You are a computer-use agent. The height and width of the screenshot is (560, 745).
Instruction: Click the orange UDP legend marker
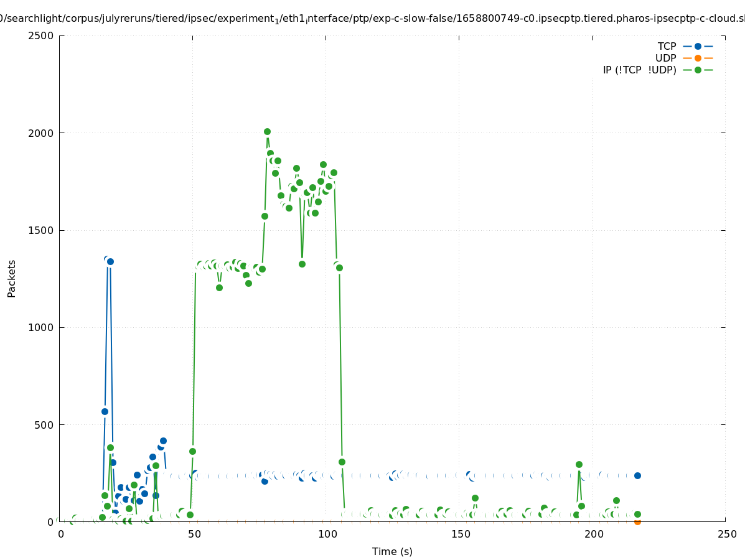coord(698,58)
